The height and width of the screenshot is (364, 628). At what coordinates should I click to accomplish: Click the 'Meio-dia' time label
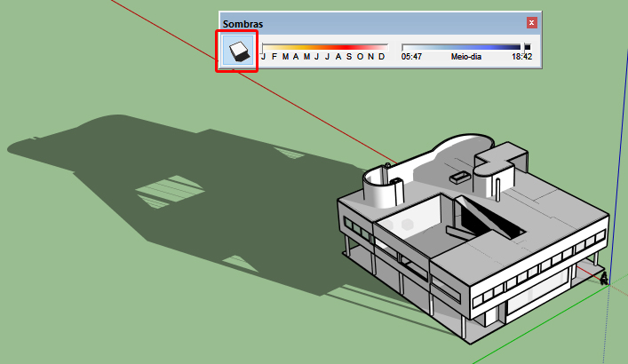click(465, 57)
